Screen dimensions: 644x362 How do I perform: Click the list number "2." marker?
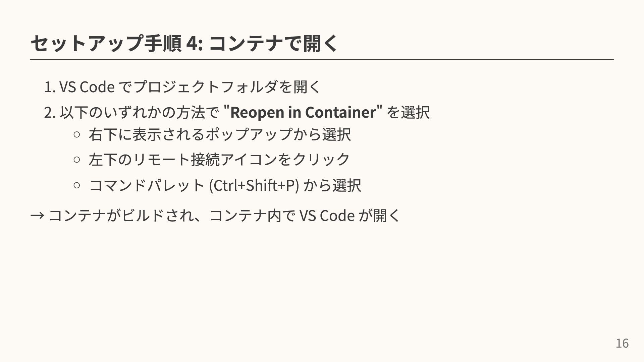click(x=50, y=113)
